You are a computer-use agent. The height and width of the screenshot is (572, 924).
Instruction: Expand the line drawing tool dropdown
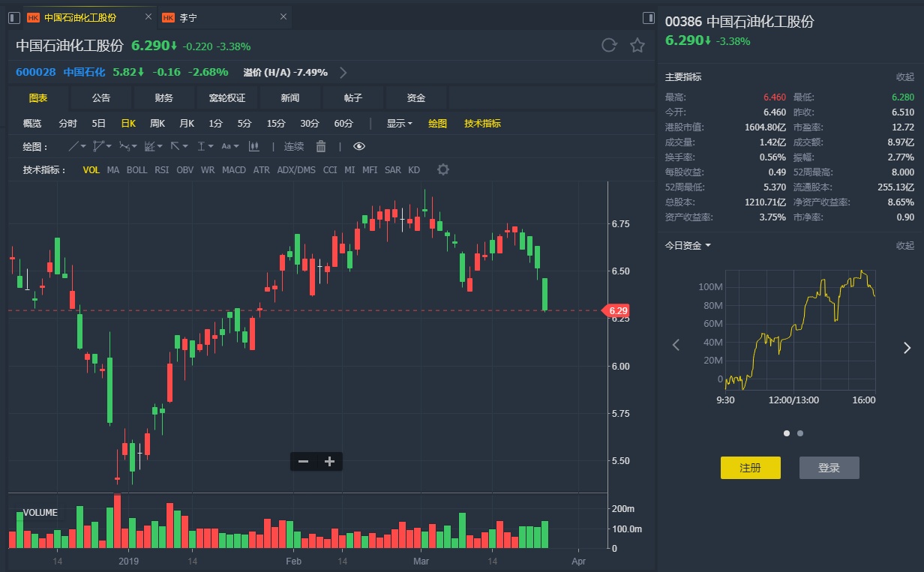click(77, 146)
